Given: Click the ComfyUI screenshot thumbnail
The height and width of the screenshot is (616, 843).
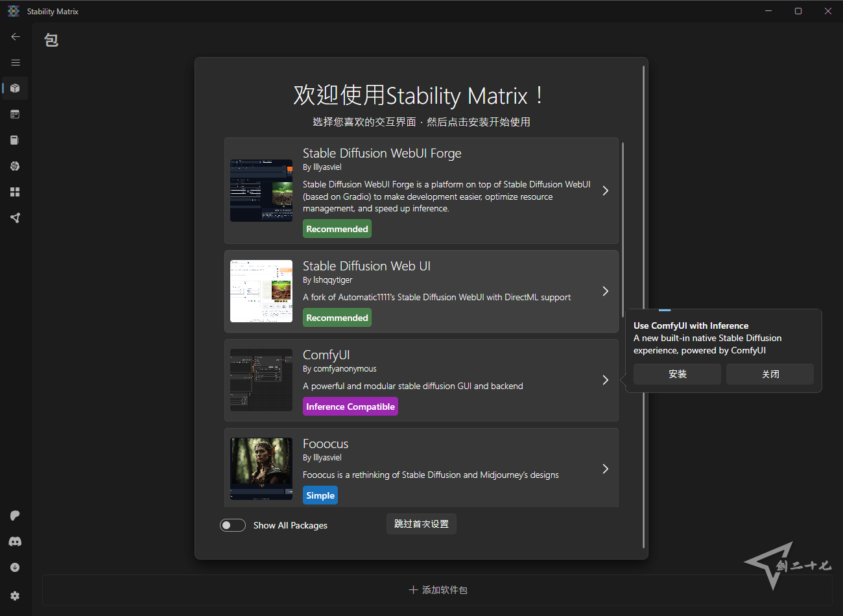Looking at the screenshot, I should point(261,380).
